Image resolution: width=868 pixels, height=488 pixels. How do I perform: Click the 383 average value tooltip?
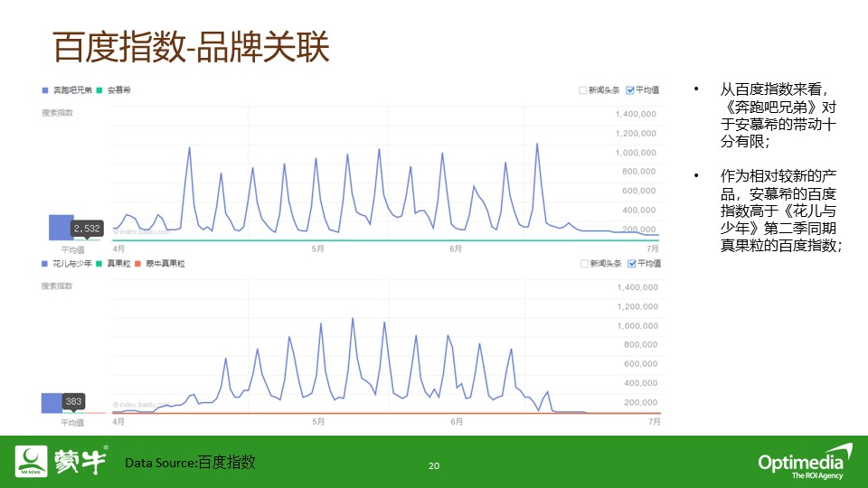click(x=73, y=401)
